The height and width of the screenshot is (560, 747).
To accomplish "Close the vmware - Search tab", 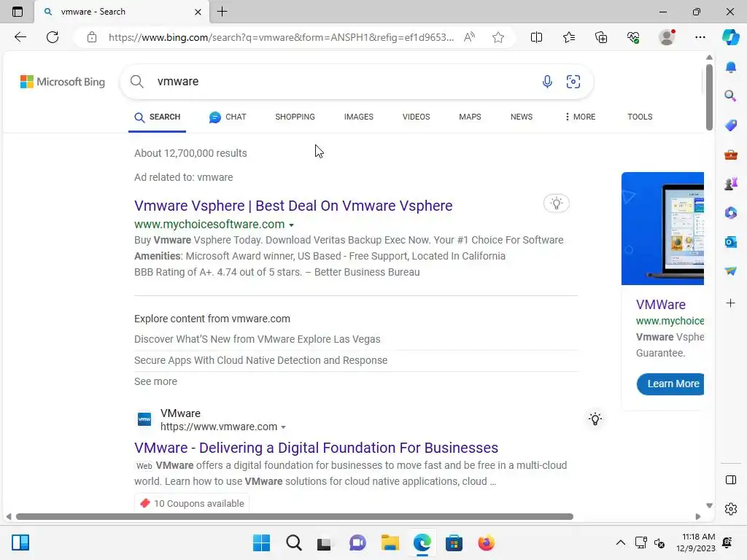I will click(x=198, y=12).
